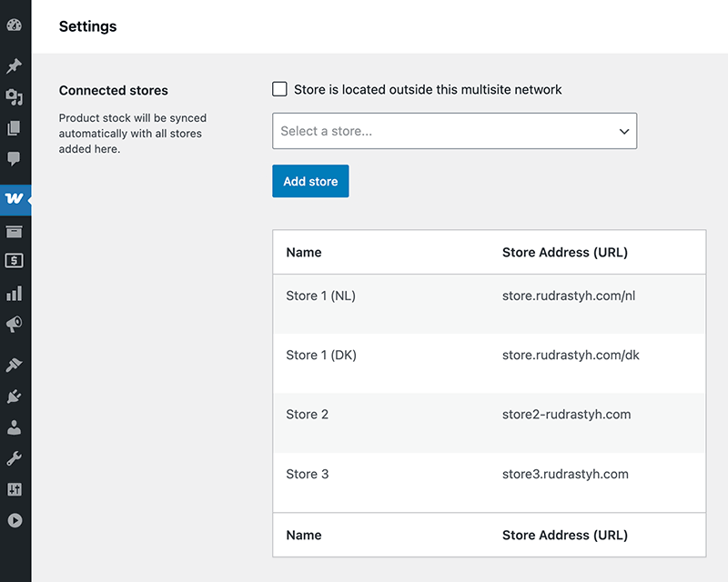
Task: Open Settings sliders icon in sidebar
Action: 14,489
